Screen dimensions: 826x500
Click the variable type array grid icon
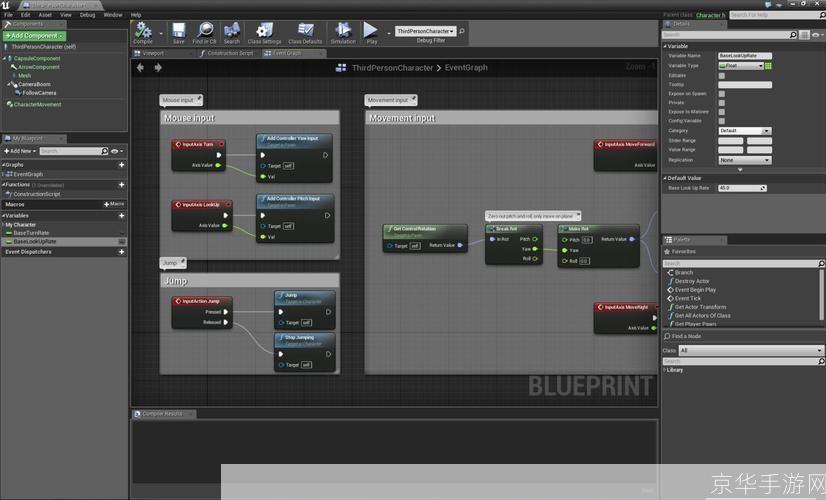tap(768, 66)
